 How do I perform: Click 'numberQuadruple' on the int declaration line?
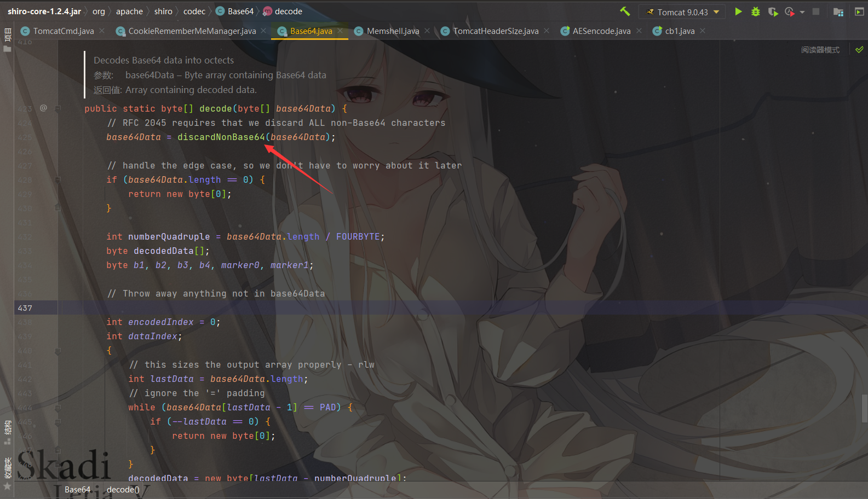[169, 236]
